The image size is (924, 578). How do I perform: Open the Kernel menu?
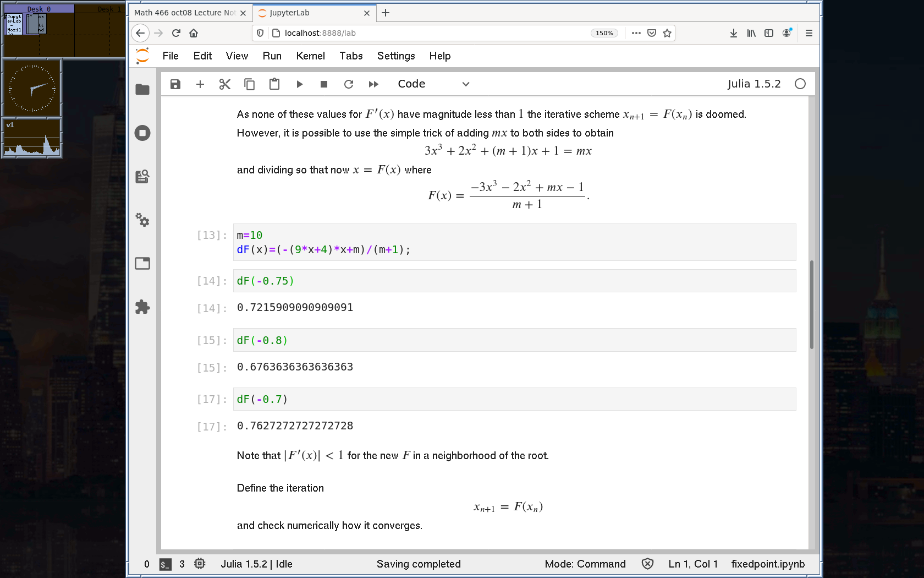(x=310, y=56)
